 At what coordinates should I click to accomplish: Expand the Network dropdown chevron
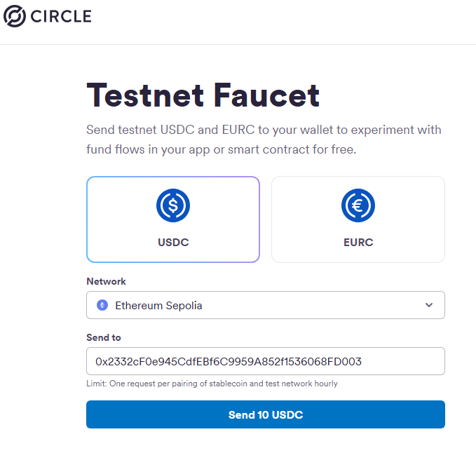tap(429, 305)
